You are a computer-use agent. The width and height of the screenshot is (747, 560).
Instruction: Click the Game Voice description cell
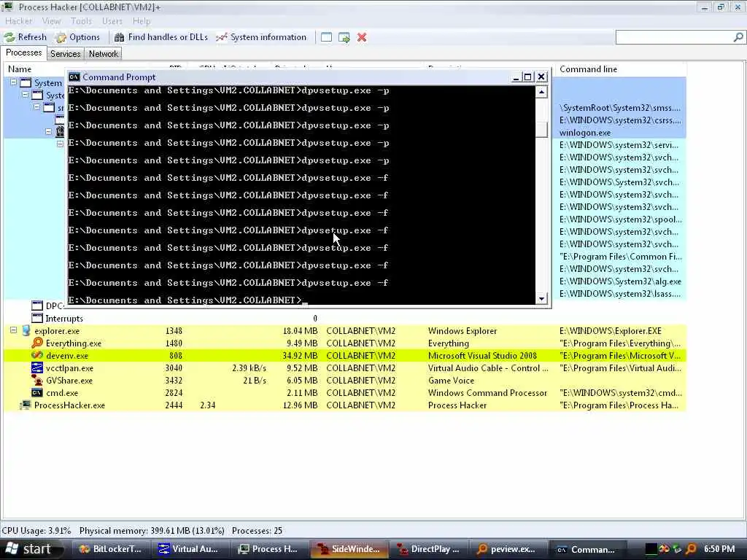tap(451, 381)
